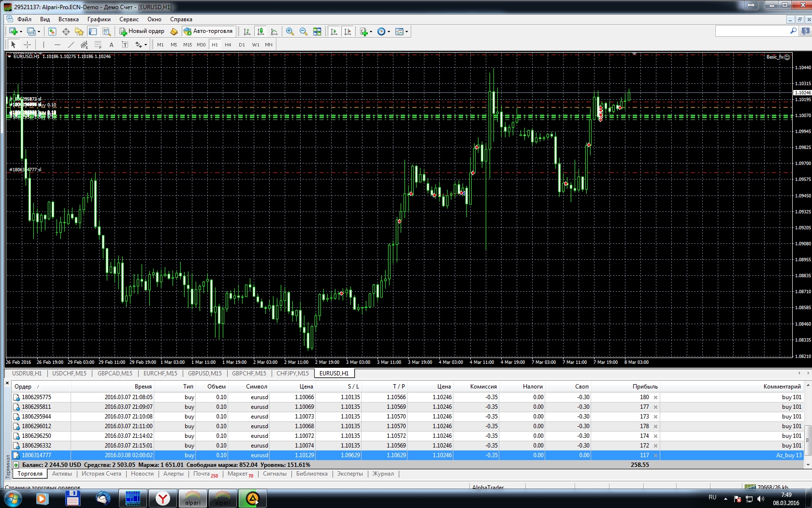Click the Новый ордер button

coord(142,31)
